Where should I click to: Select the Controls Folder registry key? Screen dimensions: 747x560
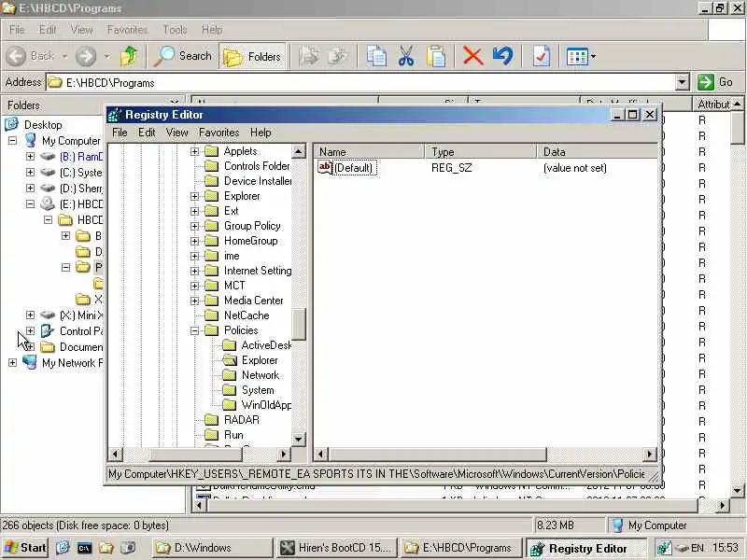256,166
